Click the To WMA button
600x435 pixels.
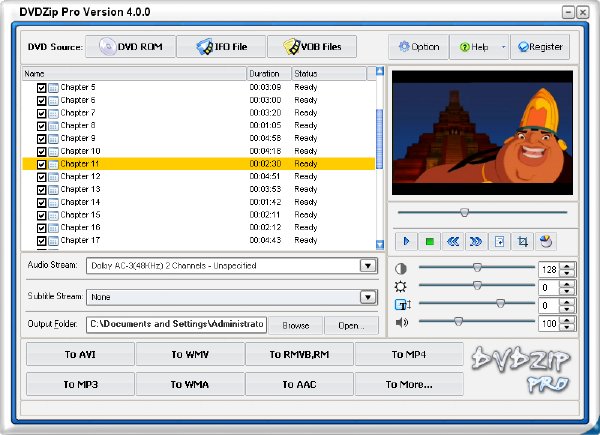(x=190, y=384)
